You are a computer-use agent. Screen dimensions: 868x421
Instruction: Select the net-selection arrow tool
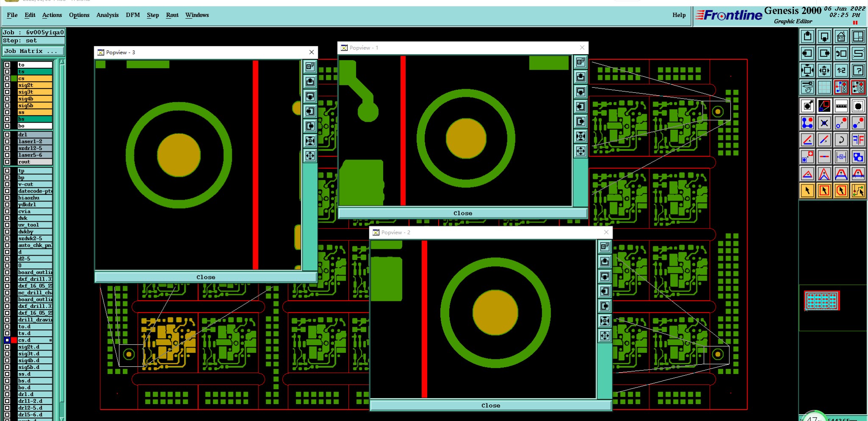(858, 191)
